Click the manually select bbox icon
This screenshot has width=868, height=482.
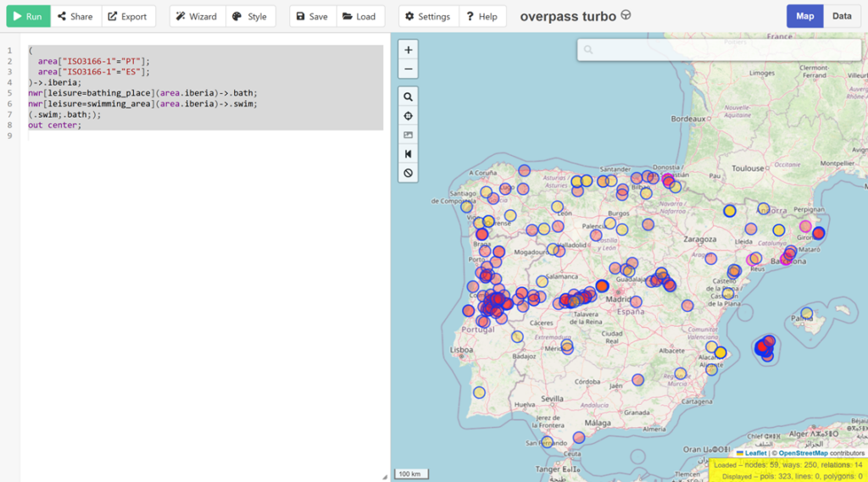point(409,135)
